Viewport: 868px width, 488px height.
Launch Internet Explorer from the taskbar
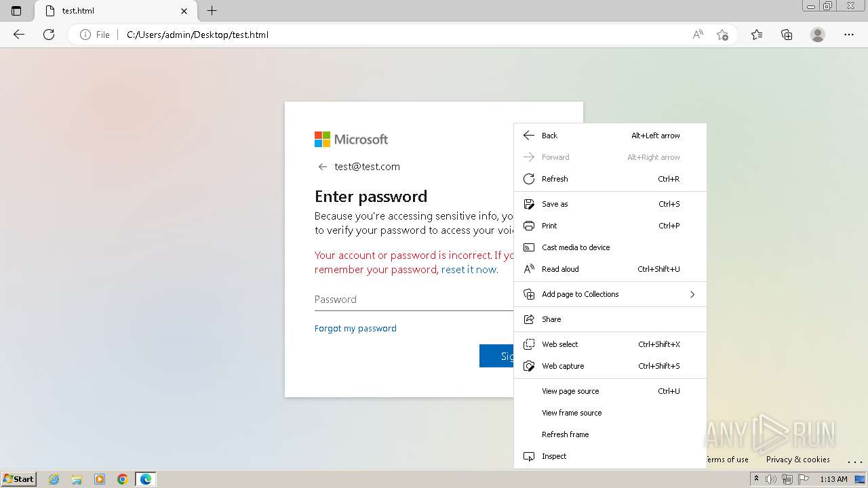(54, 479)
